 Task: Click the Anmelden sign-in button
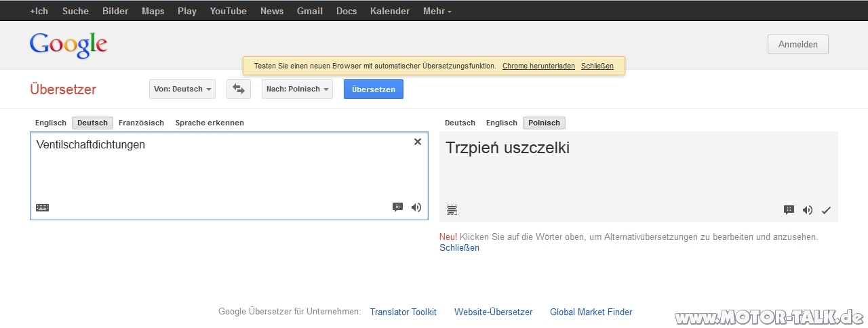[x=798, y=45]
